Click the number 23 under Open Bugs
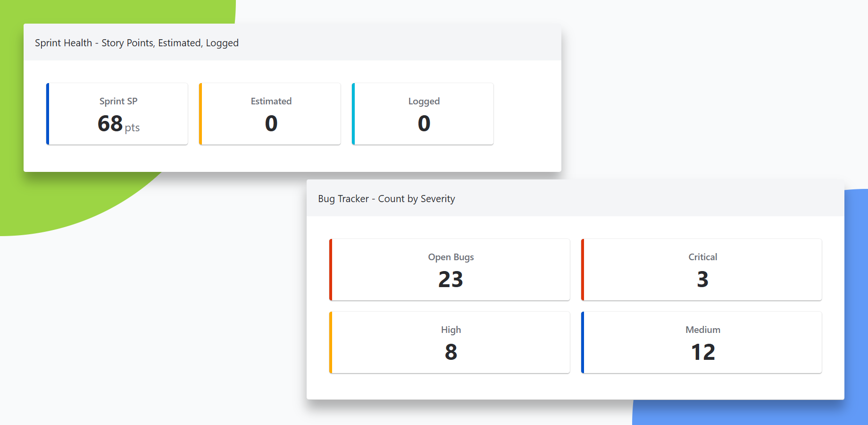This screenshot has height=425, width=868. click(451, 280)
